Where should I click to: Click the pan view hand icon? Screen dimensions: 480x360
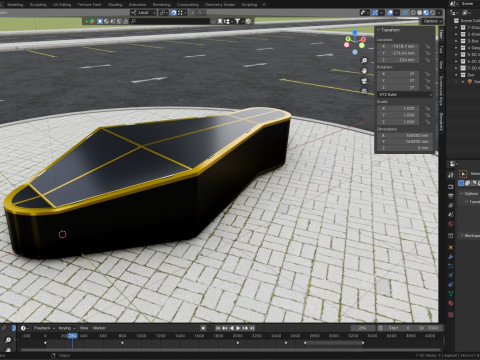tap(364, 71)
